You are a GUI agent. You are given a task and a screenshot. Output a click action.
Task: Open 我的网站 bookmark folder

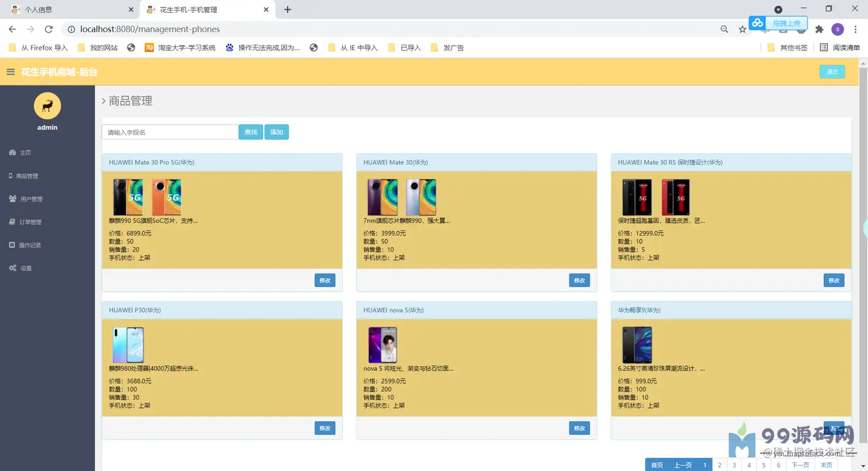[x=98, y=48]
